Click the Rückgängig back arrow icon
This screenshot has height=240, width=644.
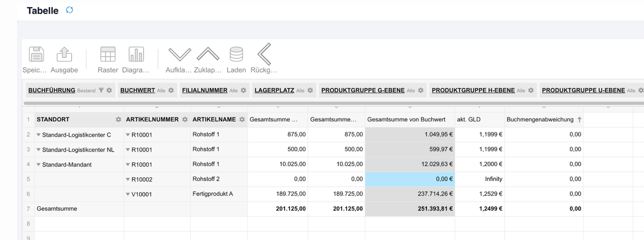(x=264, y=55)
